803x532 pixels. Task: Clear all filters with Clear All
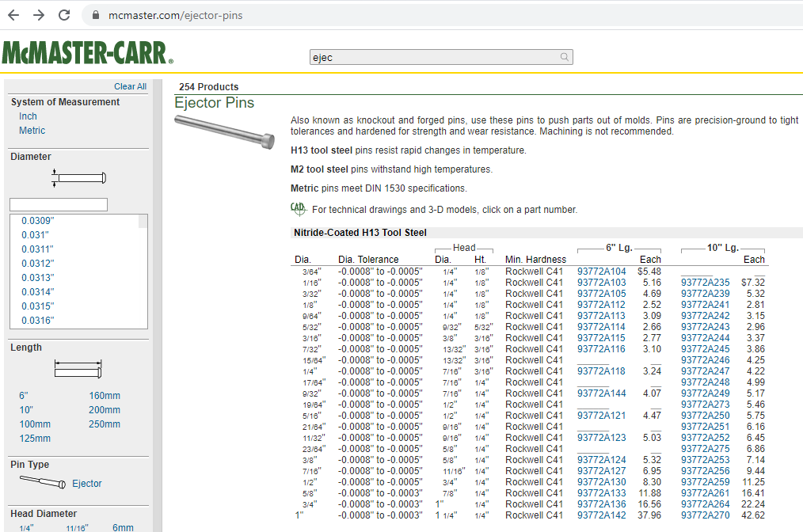click(130, 86)
